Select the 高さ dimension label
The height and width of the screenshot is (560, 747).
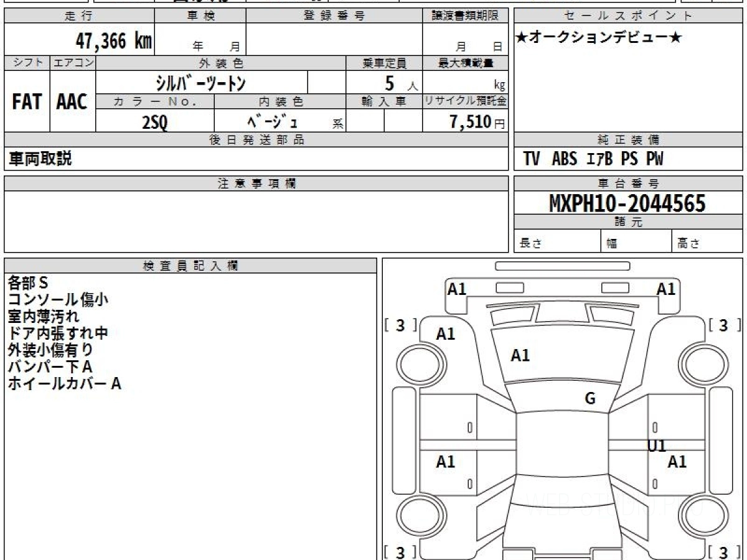point(688,244)
